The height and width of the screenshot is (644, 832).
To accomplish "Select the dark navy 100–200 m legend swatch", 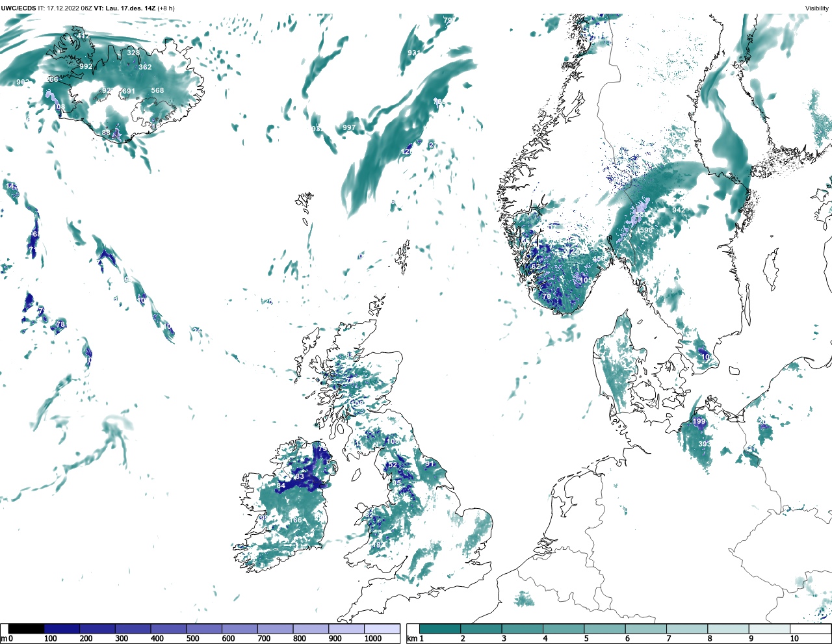I will click(62, 629).
